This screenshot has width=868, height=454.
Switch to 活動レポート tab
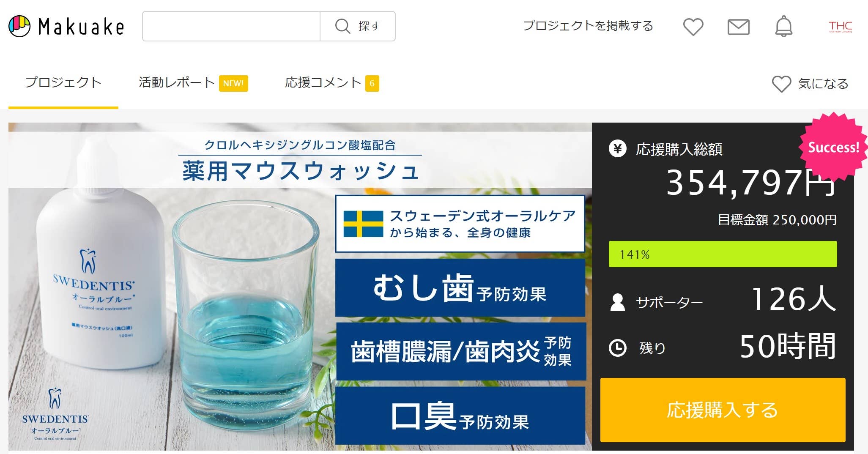tap(193, 83)
